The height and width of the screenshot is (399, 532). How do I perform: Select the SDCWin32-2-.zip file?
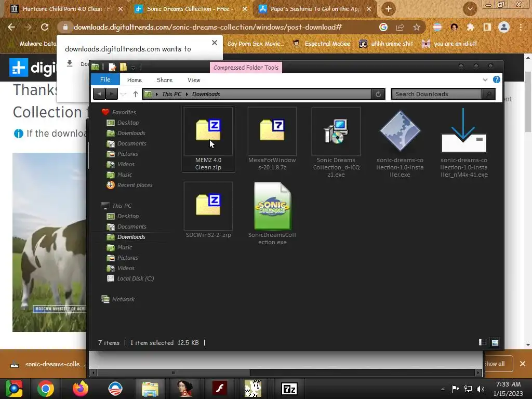(208, 210)
